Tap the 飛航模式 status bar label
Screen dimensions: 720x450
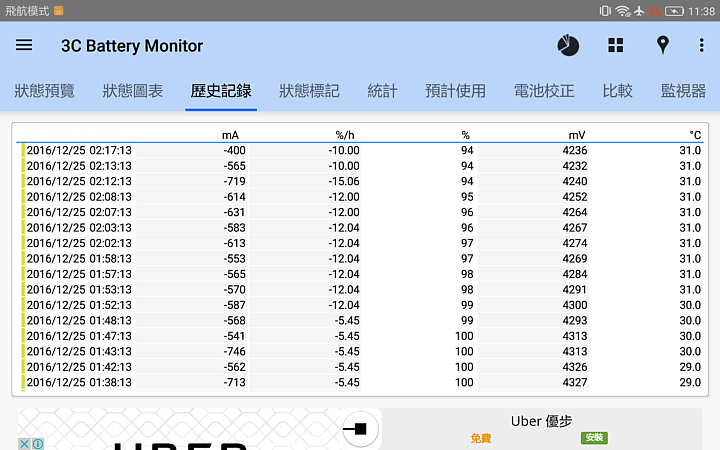pos(27,11)
